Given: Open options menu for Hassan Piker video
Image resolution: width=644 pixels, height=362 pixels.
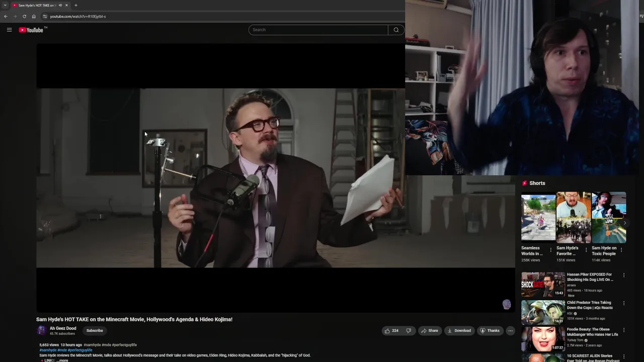Looking at the screenshot, I should [x=624, y=275].
